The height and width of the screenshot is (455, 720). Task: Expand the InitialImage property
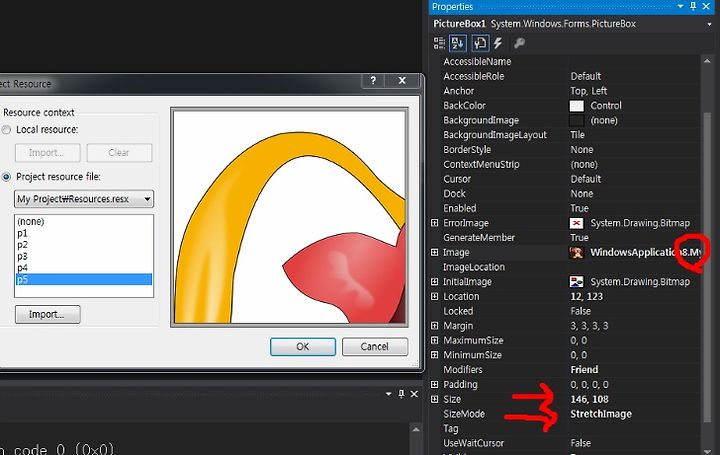click(434, 282)
